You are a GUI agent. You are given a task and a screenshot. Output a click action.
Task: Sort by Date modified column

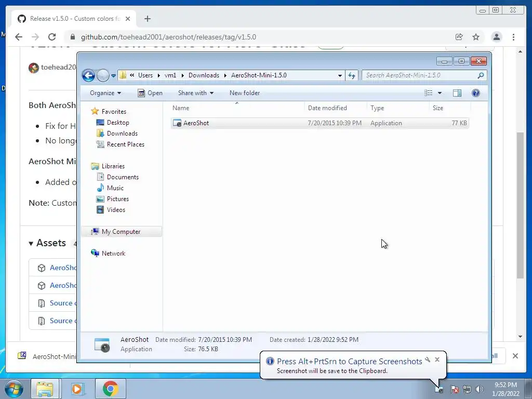point(336,108)
